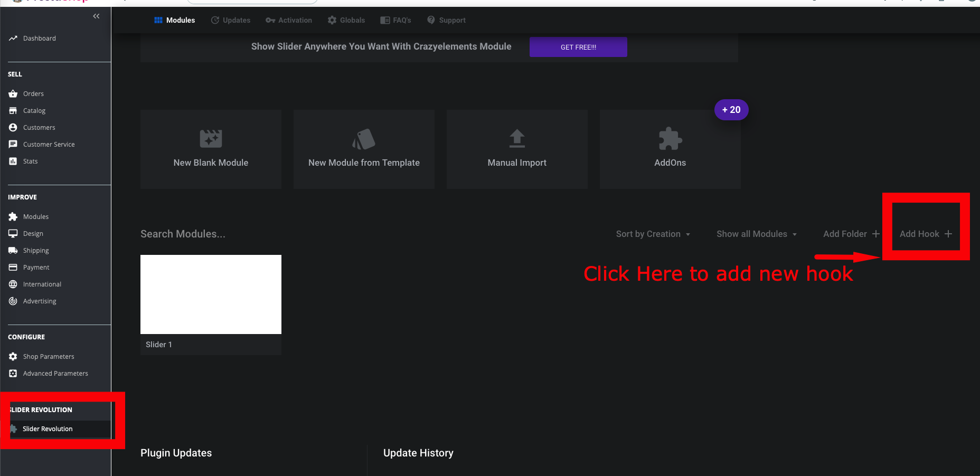
Task: Click the International globe icon in sidebar
Action: coord(13,284)
